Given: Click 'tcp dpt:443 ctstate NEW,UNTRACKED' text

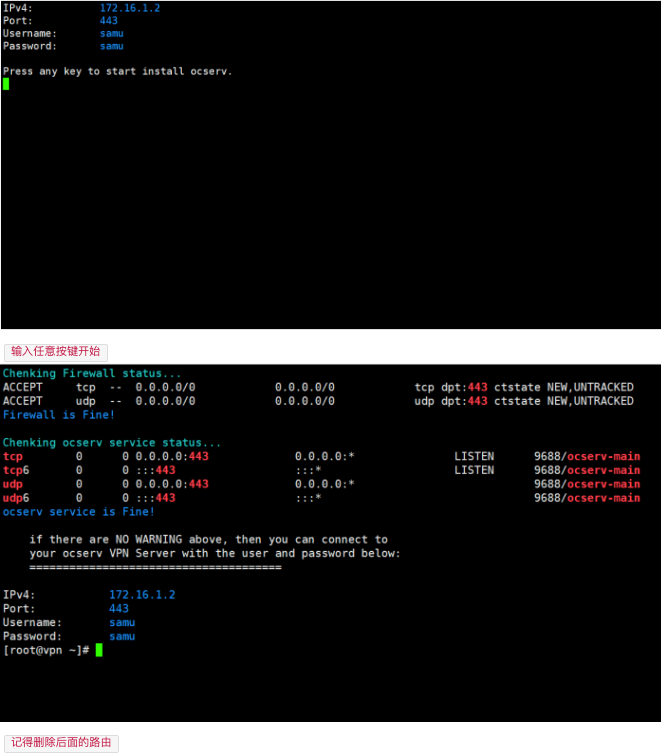Looking at the screenshot, I should tap(524, 387).
